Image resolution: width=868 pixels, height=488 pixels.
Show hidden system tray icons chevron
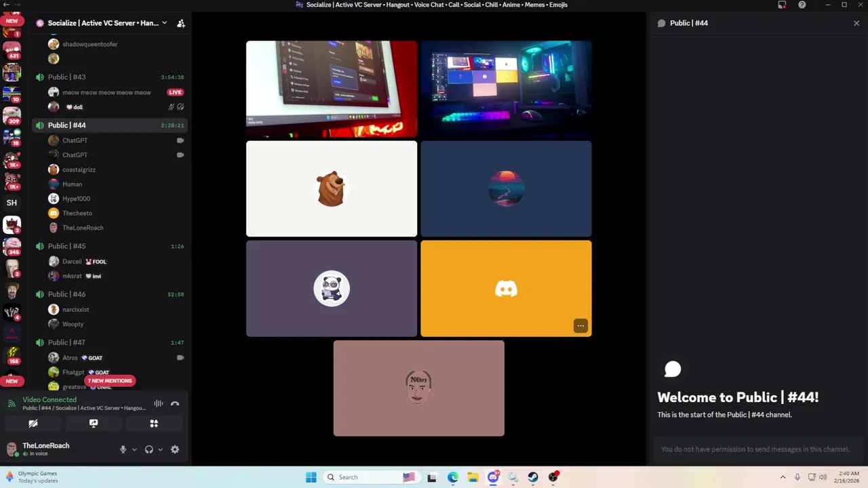783,477
